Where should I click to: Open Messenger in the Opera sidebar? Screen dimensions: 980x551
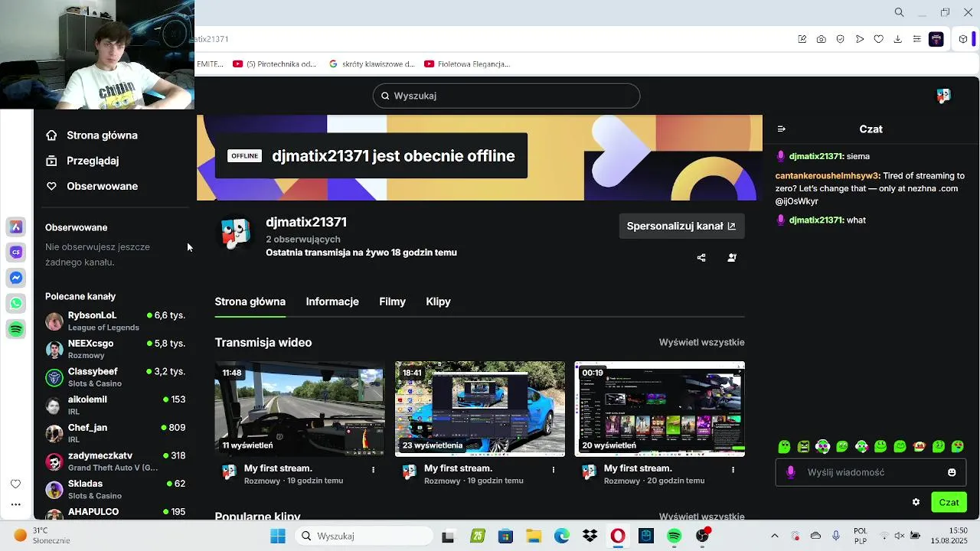tap(15, 278)
